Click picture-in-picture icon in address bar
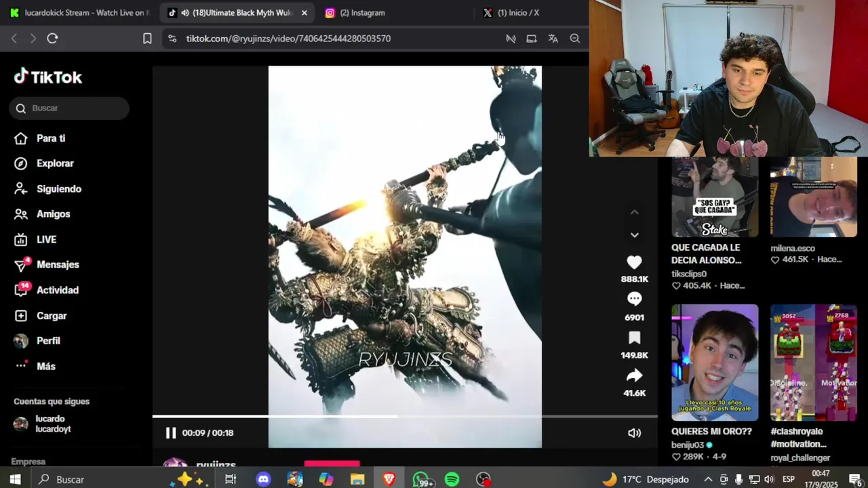 pyautogui.click(x=532, y=39)
